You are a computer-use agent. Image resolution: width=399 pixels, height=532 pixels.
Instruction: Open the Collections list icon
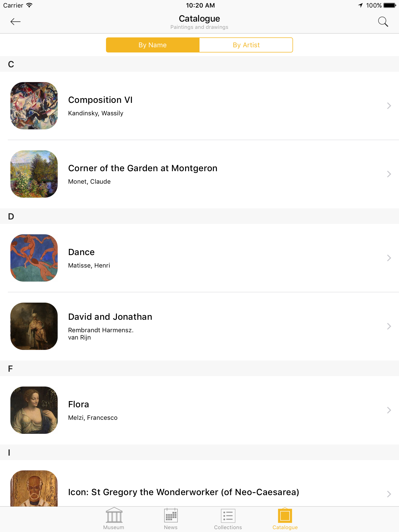point(228,515)
